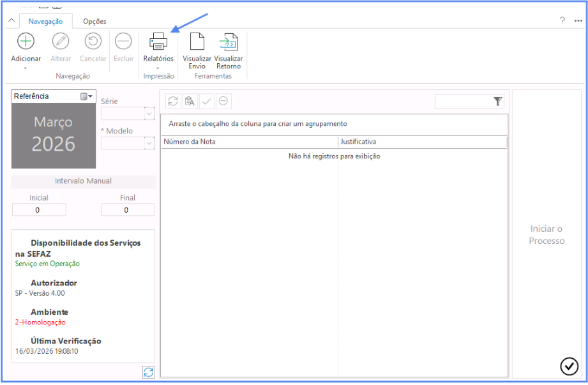588x385 pixels.
Task: Click the Visualizar Envio document icon
Action: coord(197,42)
